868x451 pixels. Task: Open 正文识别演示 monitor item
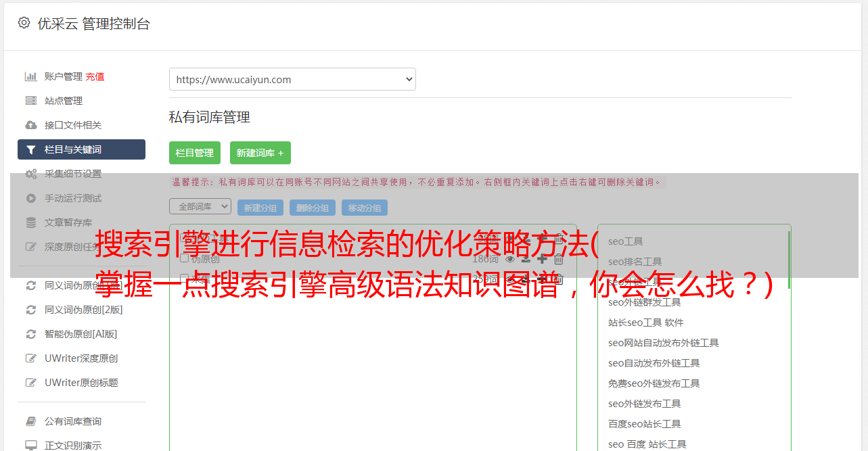(x=73, y=446)
